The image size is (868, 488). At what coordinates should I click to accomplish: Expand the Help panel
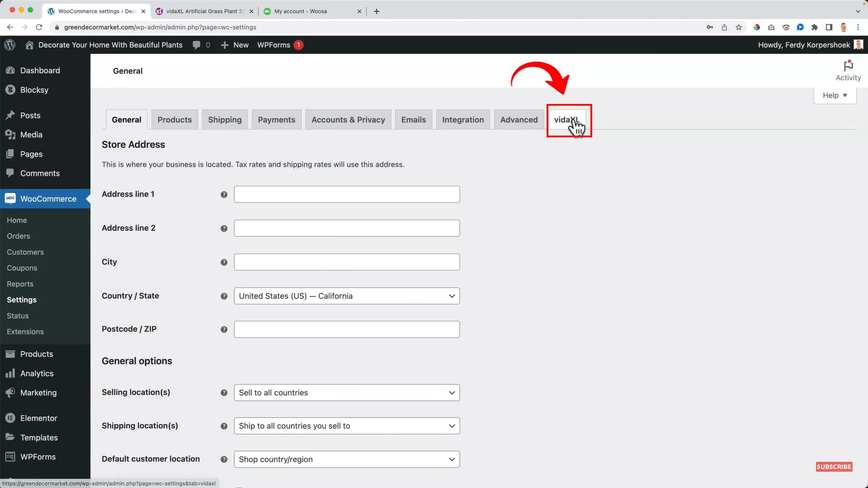(x=834, y=95)
